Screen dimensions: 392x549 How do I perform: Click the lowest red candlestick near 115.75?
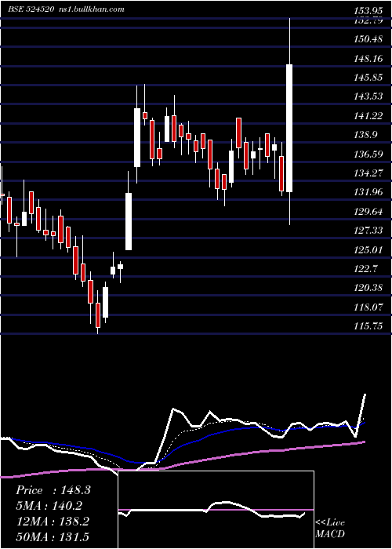[98, 315]
